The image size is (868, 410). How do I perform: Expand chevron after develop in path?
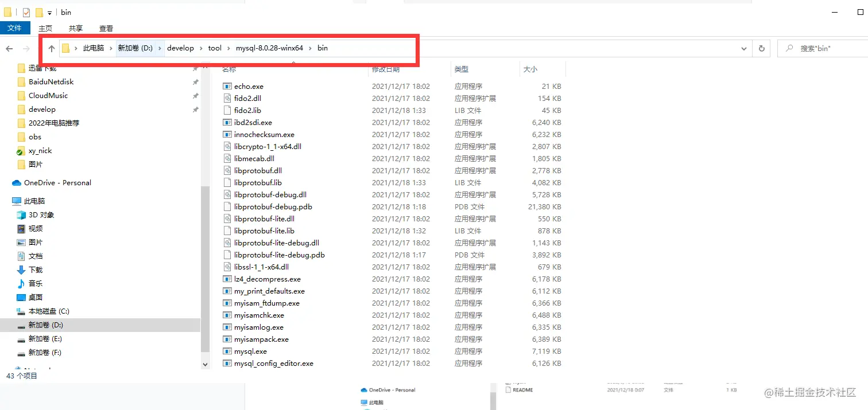tap(201, 48)
